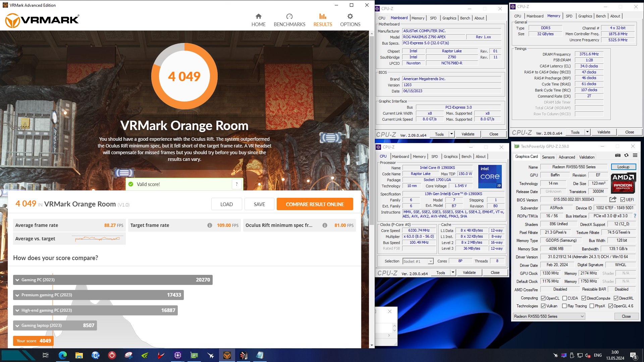Refresh GPU-Z data

(626, 156)
